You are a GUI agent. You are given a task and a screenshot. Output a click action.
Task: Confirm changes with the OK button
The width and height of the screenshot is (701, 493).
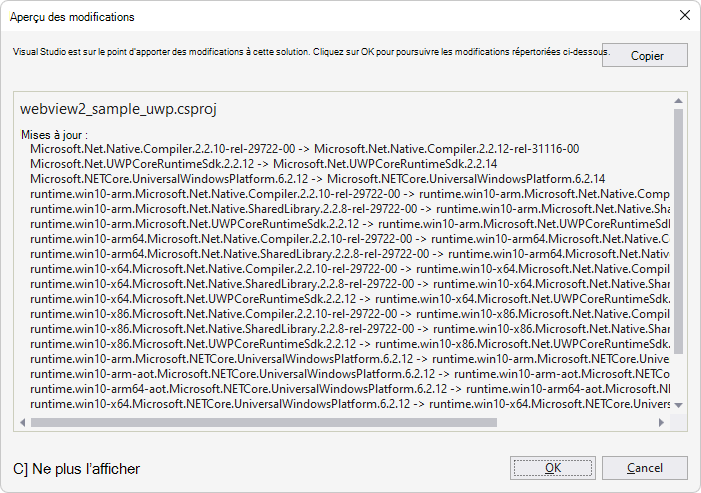pyautogui.click(x=553, y=468)
